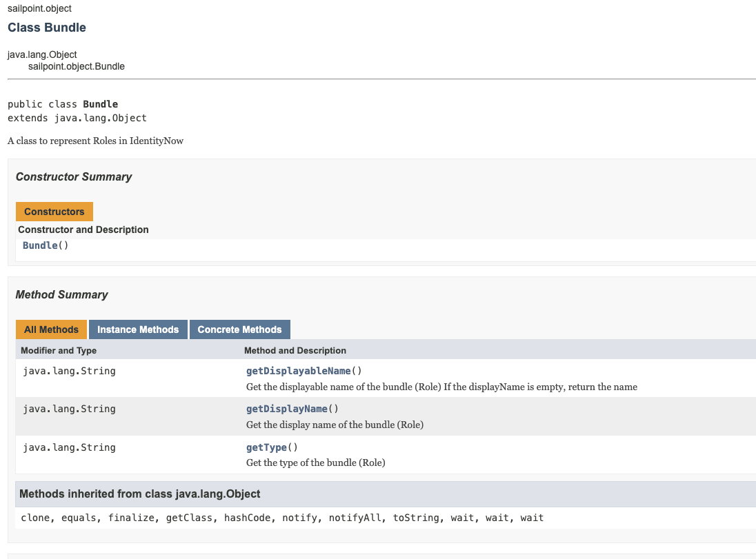Open the getType method link
The height and width of the screenshot is (559, 756).
coord(267,447)
